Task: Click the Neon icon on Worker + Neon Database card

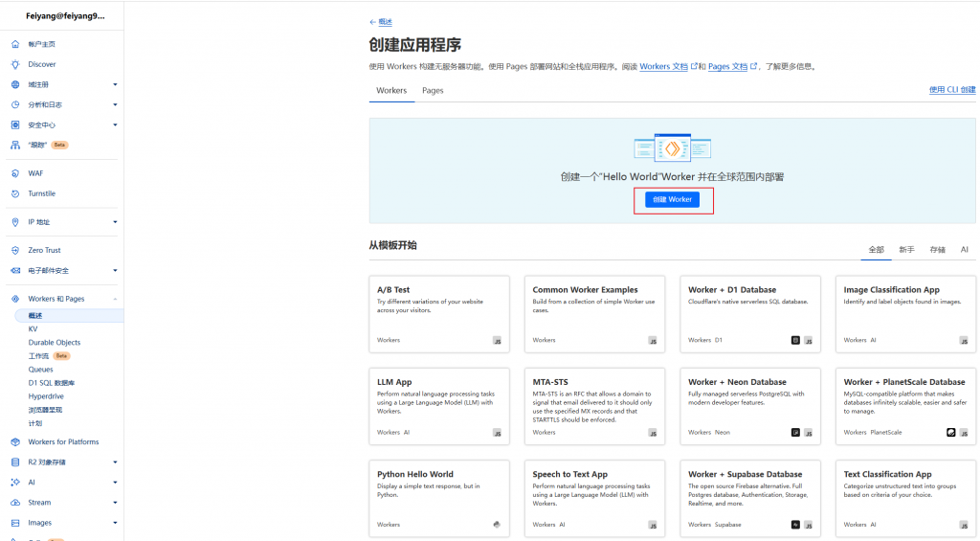Action: pos(795,432)
